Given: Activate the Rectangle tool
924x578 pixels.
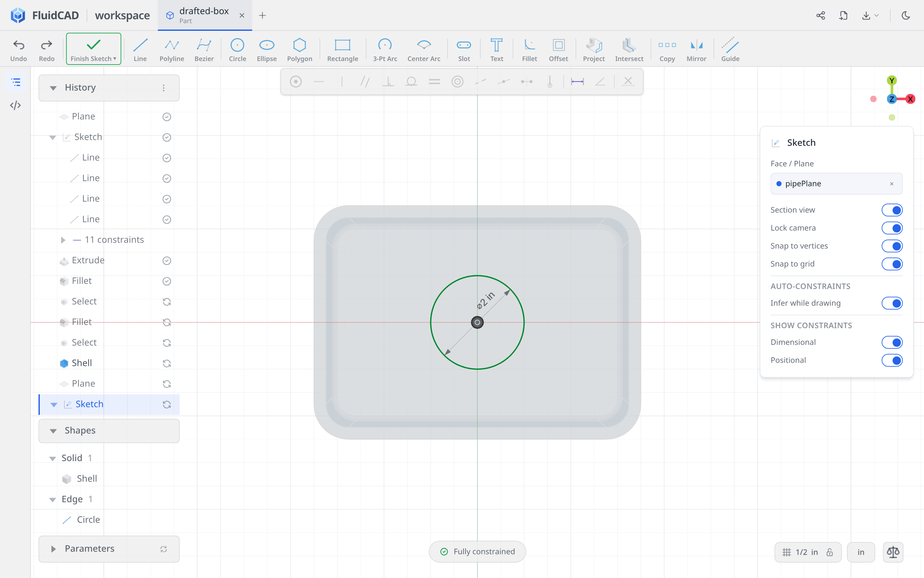Looking at the screenshot, I should click(343, 50).
